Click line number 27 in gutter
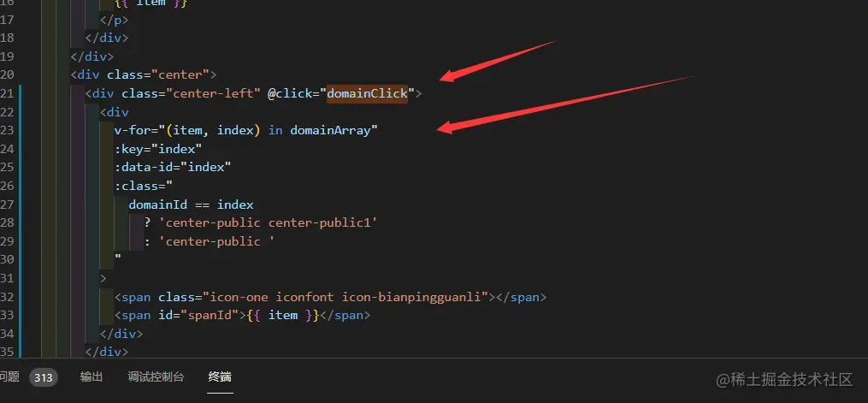Viewport: 868px width, 403px height. pyautogui.click(x=7, y=204)
